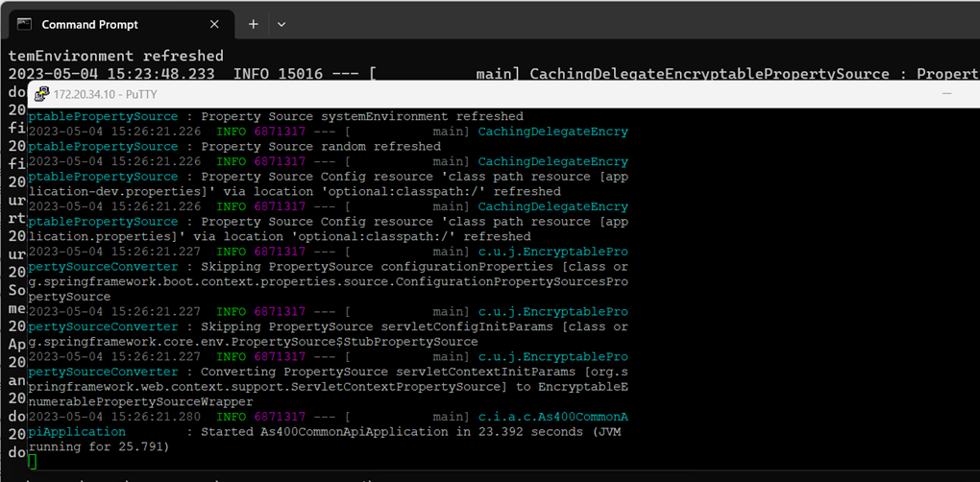Click 'running for 25.791)' text

click(x=99, y=447)
